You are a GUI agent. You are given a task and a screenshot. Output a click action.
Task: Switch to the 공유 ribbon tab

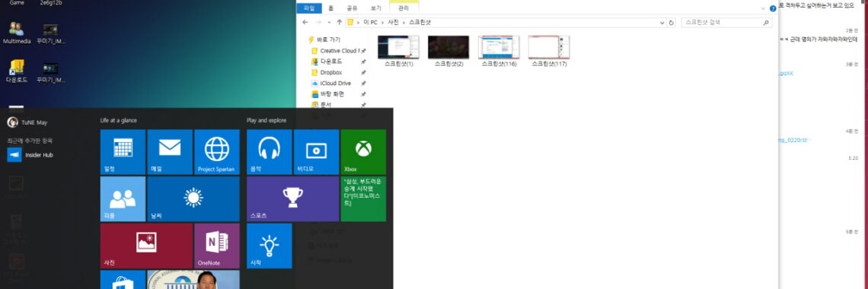pyautogui.click(x=352, y=8)
